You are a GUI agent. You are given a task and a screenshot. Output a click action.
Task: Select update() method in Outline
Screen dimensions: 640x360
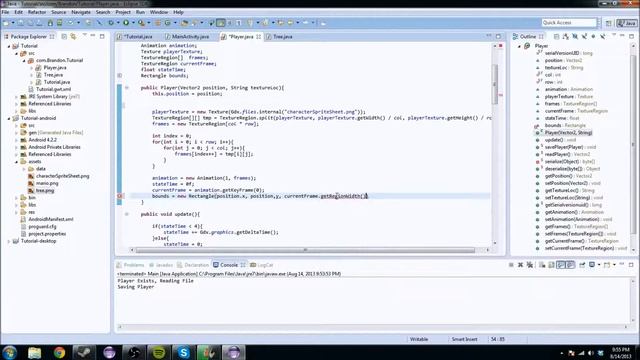click(x=560, y=140)
